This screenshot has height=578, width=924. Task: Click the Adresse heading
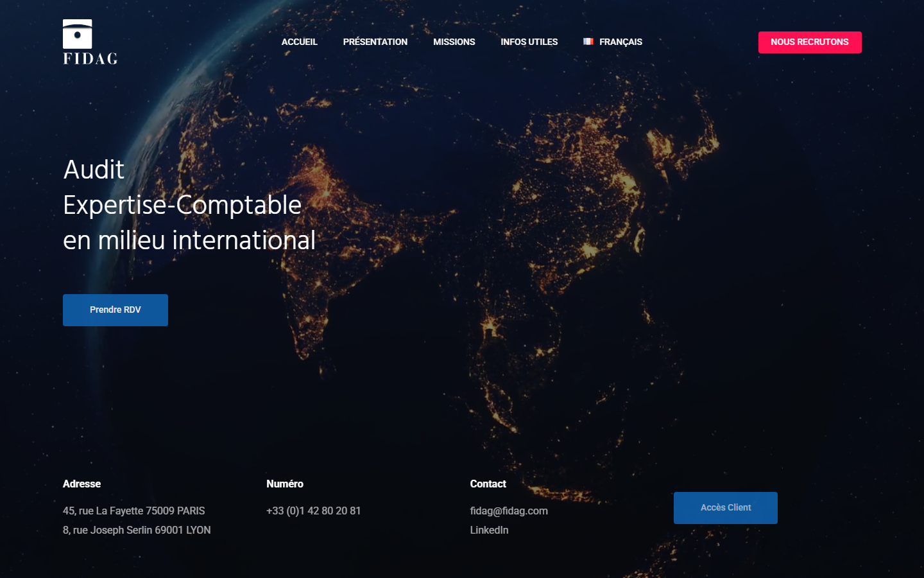pos(81,484)
